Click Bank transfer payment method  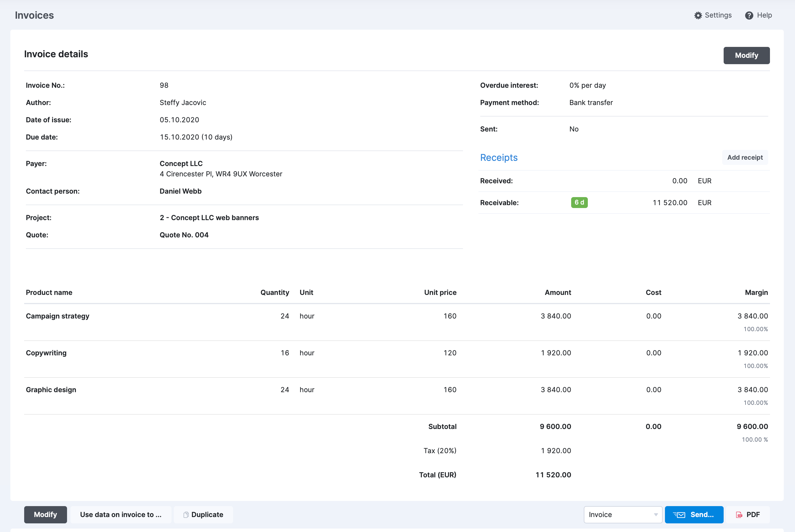591,102
